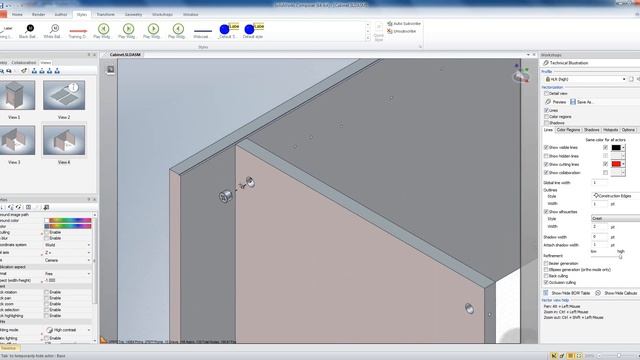Click Save As in vectorization panel
This screenshot has height=360, width=640.
click(x=582, y=102)
